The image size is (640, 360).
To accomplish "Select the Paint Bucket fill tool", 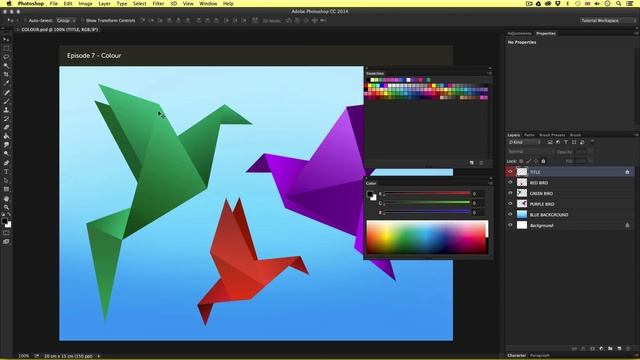I will [6, 136].
